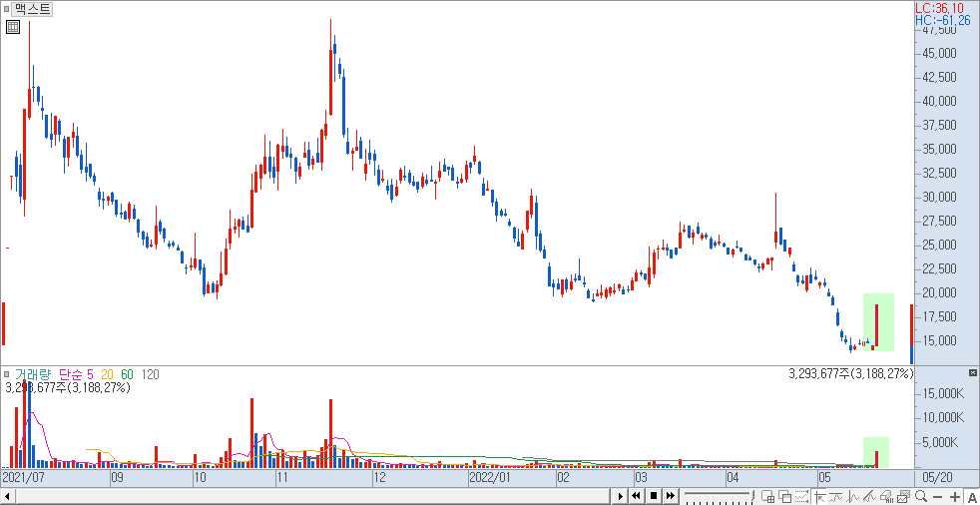Click the horizontal scrollbar track under the chart
This screenshot has width=980, height=505.
[312, 496]
